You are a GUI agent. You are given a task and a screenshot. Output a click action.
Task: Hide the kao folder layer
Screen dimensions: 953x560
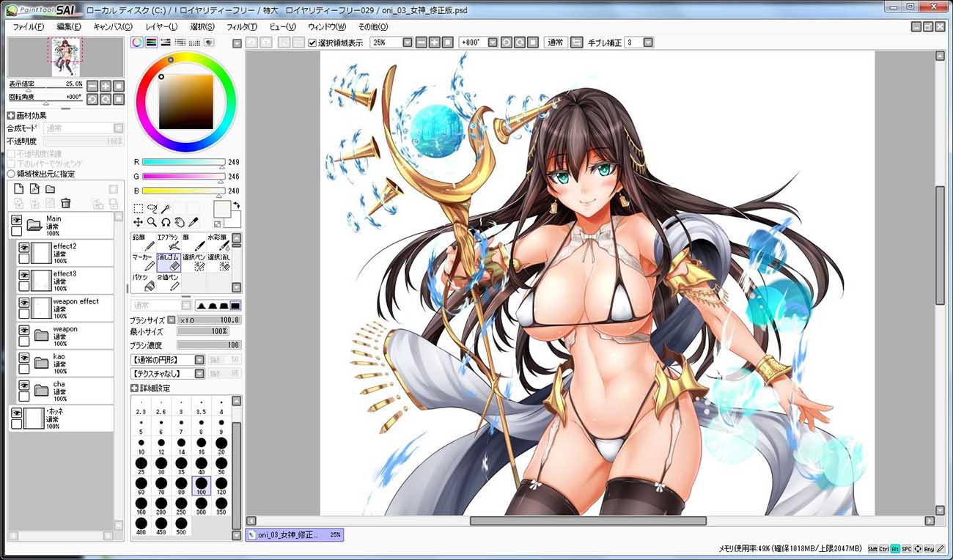point(23,357)
